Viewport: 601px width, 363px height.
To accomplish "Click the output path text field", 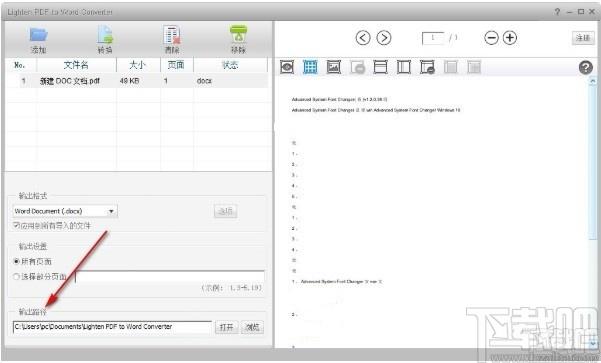I will [x=112, y=327].
